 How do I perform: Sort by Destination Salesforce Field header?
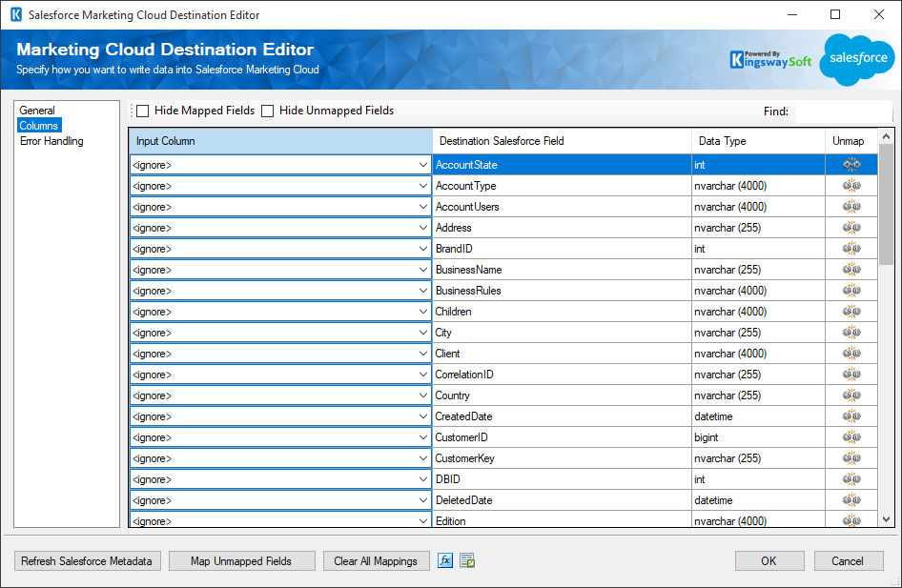[x=562, y=141]
